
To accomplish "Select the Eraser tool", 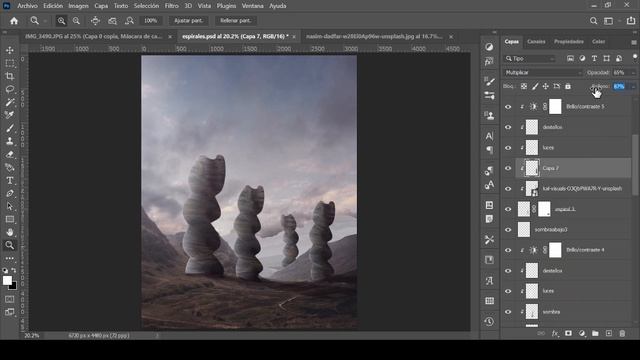I will (x=10, y=154).
